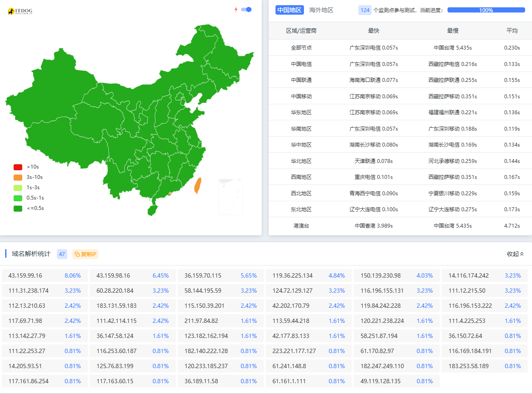
Task: Switch to the 中国地区 tab
Action: (x=289, y=10)
